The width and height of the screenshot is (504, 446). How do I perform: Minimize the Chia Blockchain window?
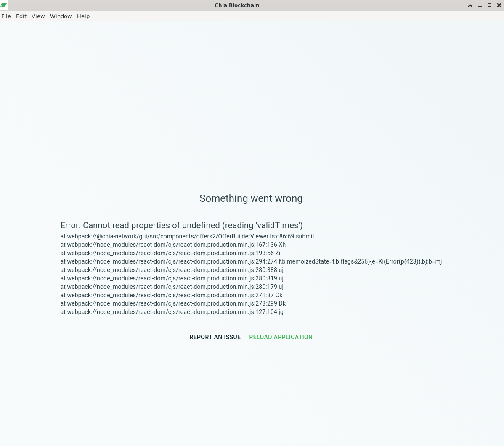pos(480,5)
